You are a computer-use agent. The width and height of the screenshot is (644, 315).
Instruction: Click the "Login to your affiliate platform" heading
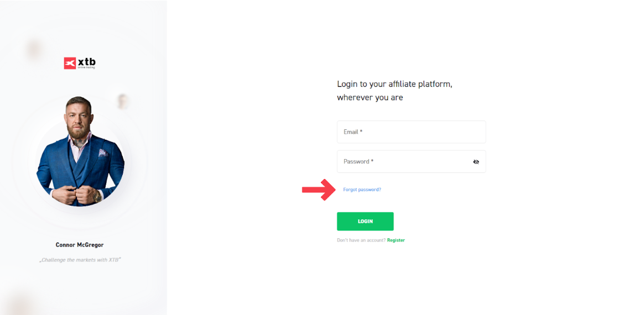coord(398,84)
